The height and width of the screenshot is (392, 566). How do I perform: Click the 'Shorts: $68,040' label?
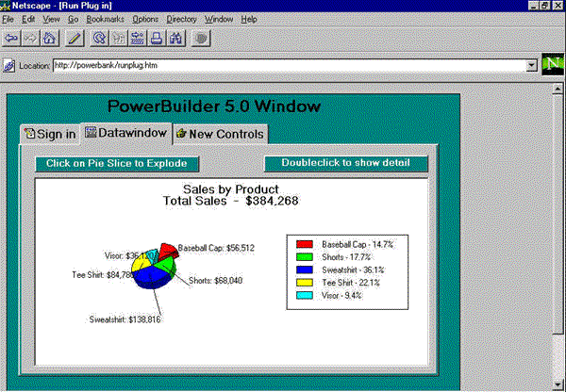tap(215, 280)
